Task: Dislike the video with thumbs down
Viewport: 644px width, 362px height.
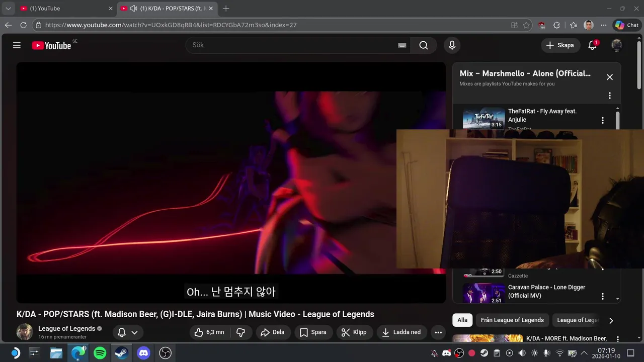Action: [x=241, y=332]
